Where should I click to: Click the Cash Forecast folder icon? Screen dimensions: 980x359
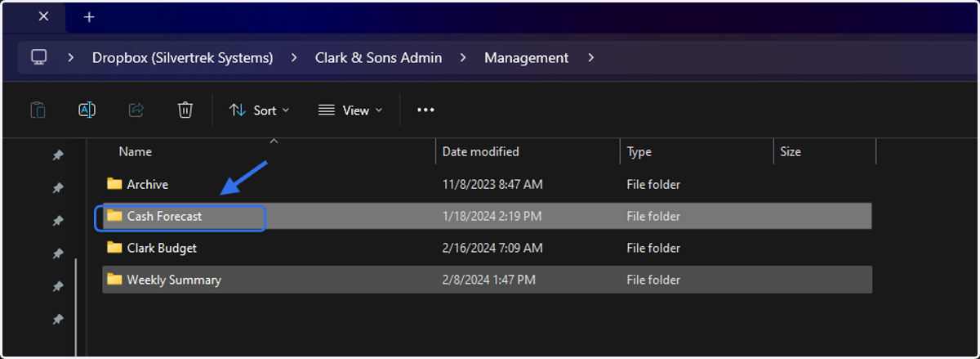point(114,216)
